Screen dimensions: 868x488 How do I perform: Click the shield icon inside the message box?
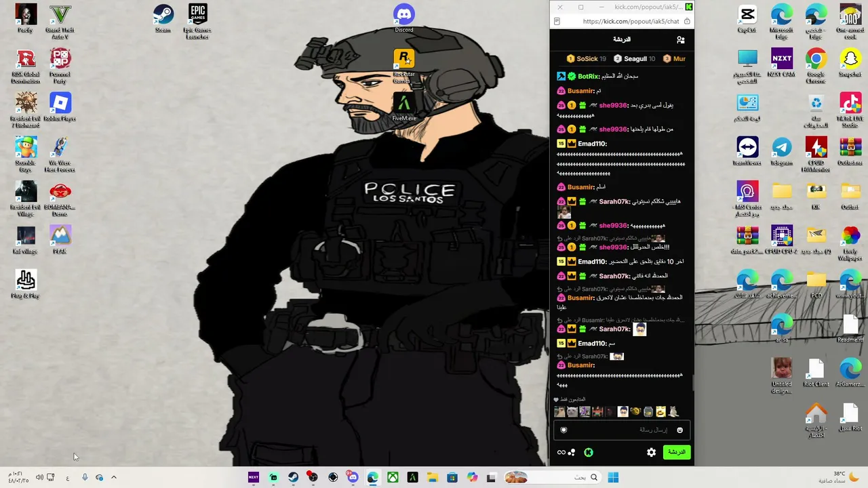click(564, 430)
